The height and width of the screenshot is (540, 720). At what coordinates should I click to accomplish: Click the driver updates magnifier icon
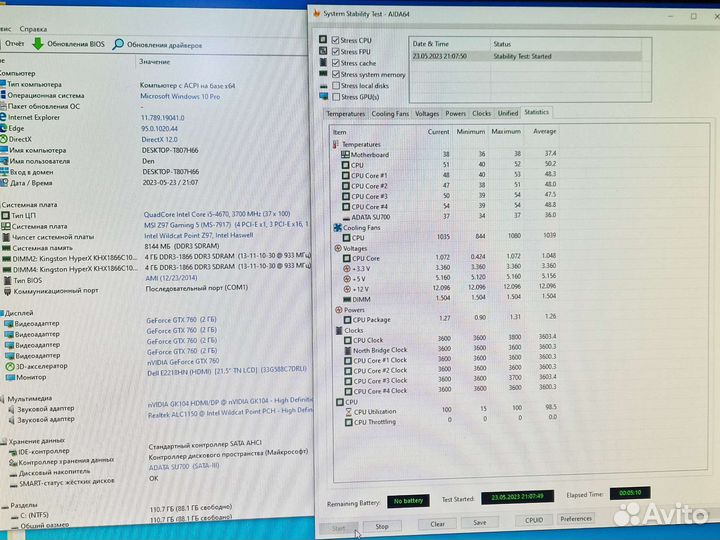(x=118, y=45)
